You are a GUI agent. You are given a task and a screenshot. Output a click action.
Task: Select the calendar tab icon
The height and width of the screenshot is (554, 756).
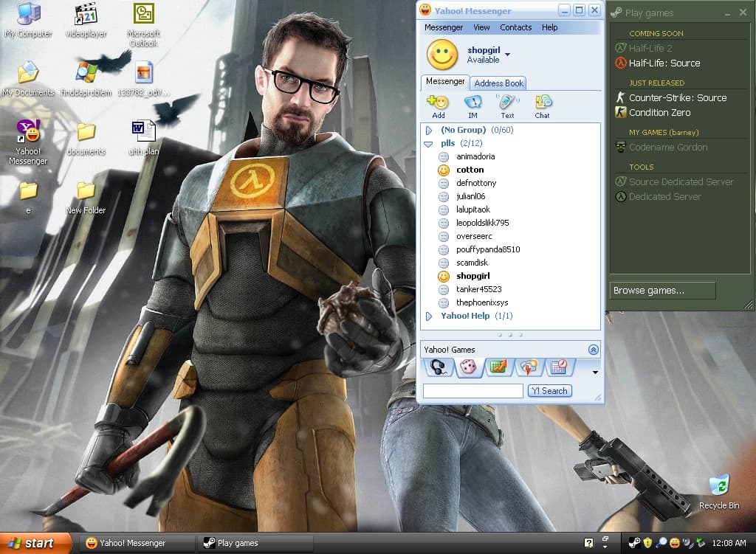(x=558, y=367)
